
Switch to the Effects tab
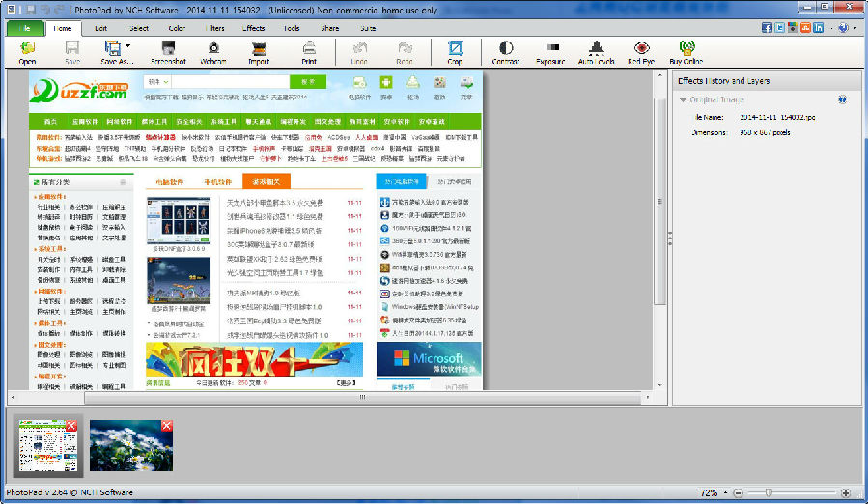click(x=254, y=28)
